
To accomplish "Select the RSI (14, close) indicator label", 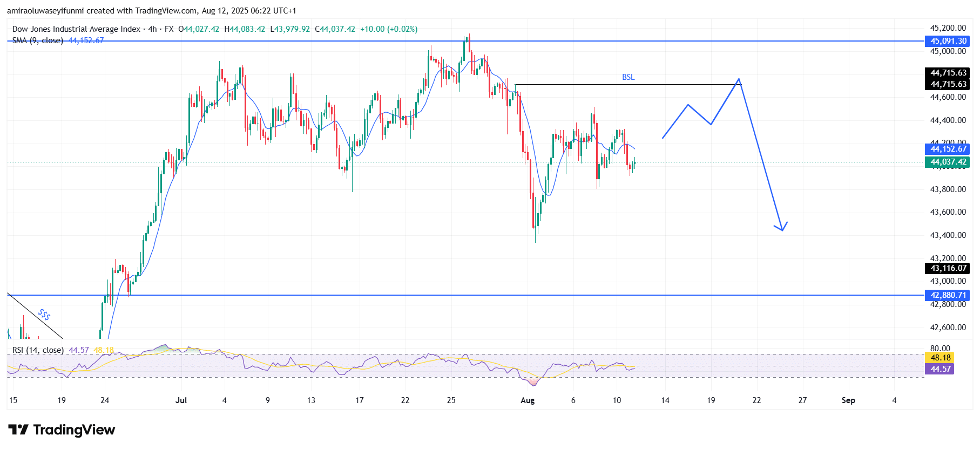I will click(38, 350).
